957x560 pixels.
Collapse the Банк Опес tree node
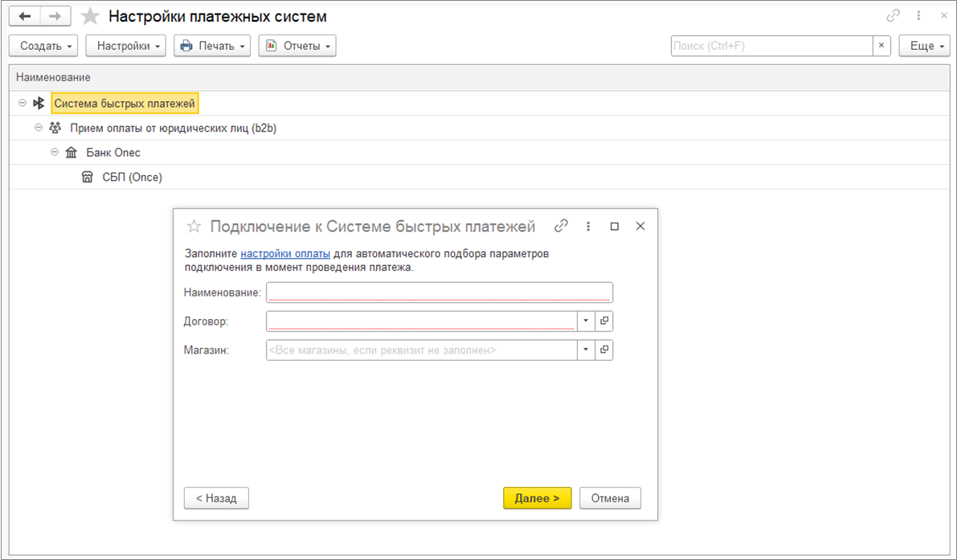pos(55,153)
